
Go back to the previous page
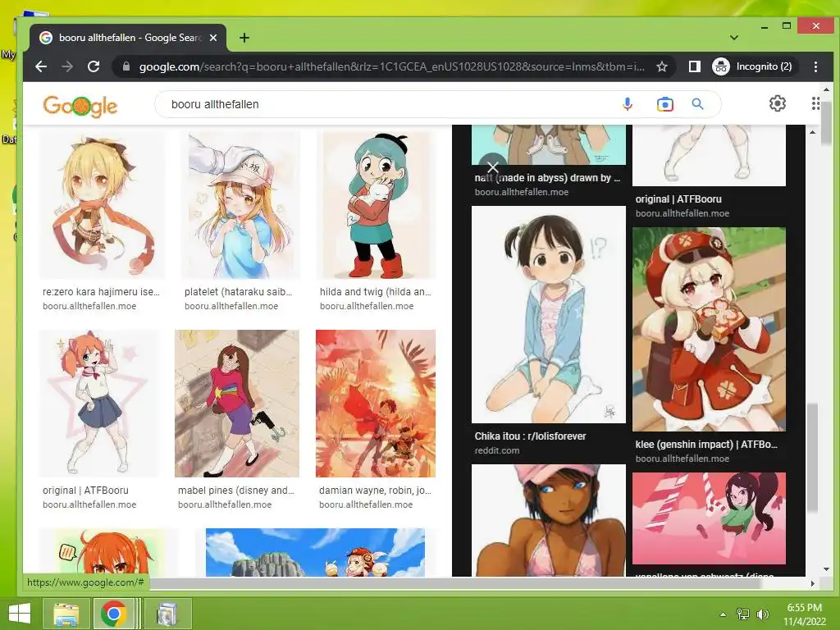[x=41, y=66]
